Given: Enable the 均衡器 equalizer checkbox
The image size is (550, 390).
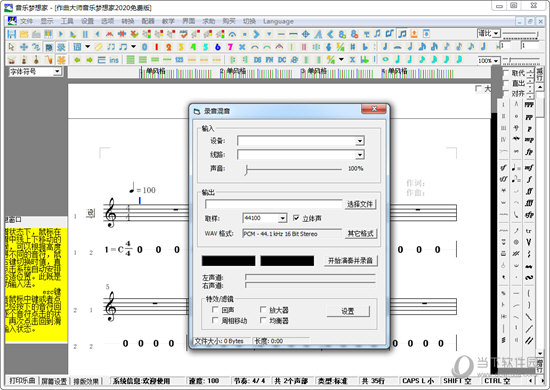Looking at the screenshot, I should tap(263, 320).
